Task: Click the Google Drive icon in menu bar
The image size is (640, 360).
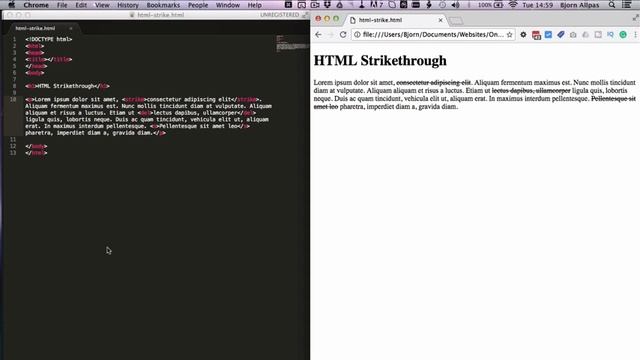Action: pyautogui.click(x=339, y=5)
